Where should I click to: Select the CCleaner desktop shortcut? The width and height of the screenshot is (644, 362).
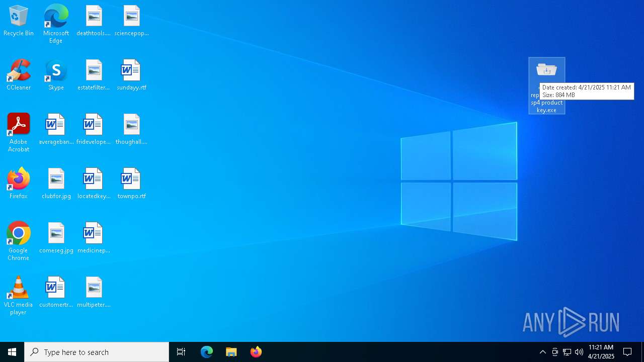[x=19, y=75]
